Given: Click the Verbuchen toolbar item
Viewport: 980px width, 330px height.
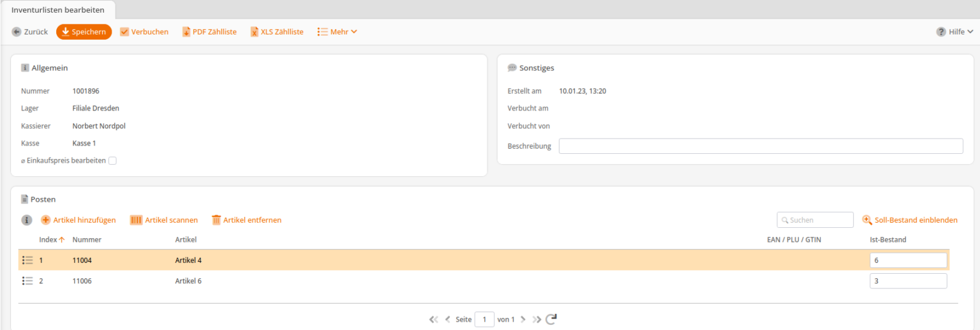Looking at the screenshot, I should pyautogui.click(x=144, y=32).
